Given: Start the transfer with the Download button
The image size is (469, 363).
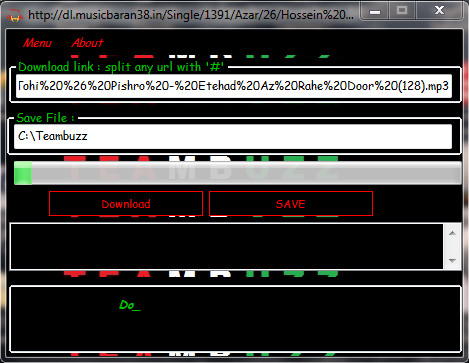Looking at the screenshot, I should 126,204.
